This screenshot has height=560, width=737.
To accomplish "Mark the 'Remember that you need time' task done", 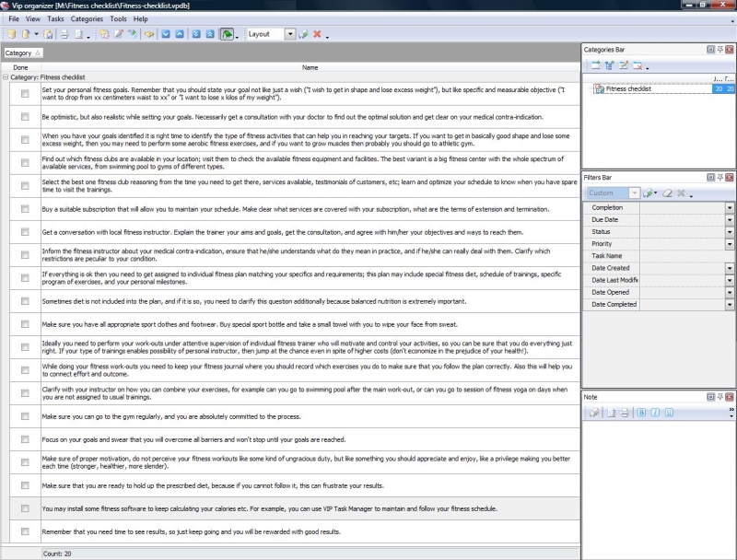I will click(x=25, y=532).
